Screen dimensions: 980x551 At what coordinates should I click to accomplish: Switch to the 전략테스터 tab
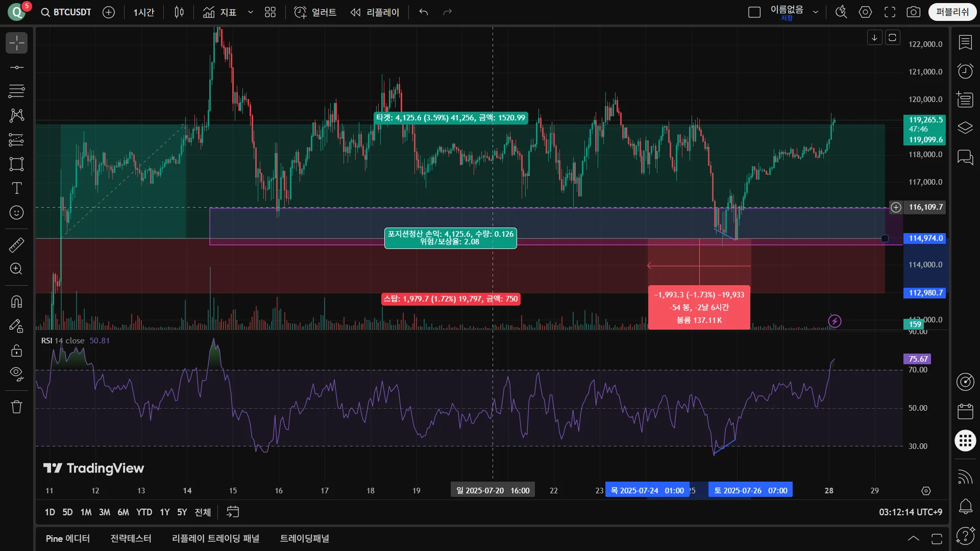pyautogui.click(x=131, y=538)
